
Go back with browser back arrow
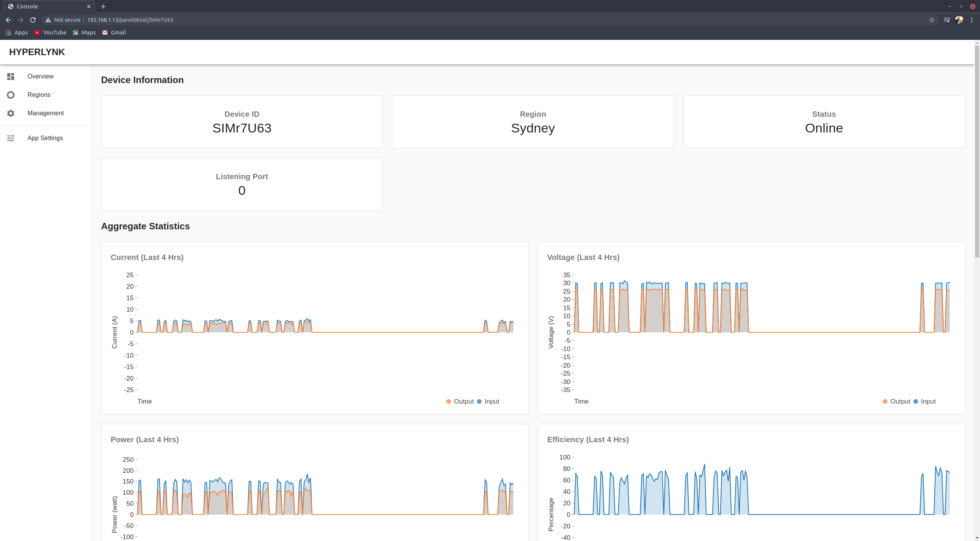pyautogui.click(x=8, y=20)
